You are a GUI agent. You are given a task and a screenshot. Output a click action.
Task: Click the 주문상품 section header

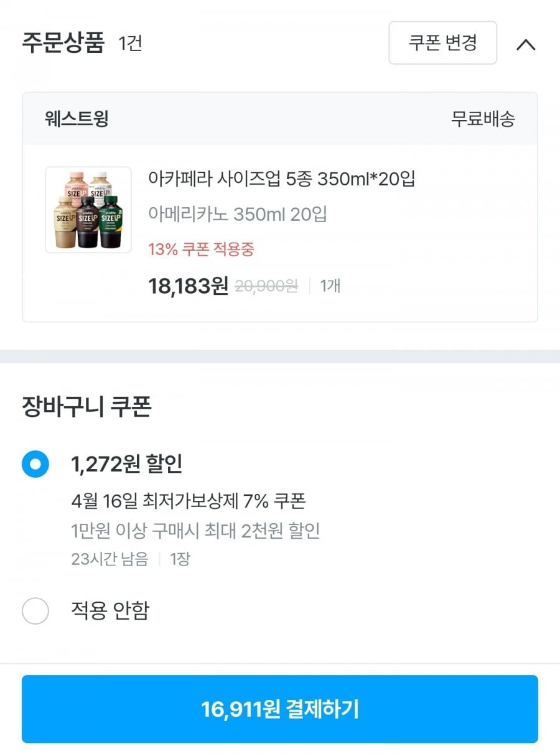tap(63, 44)
